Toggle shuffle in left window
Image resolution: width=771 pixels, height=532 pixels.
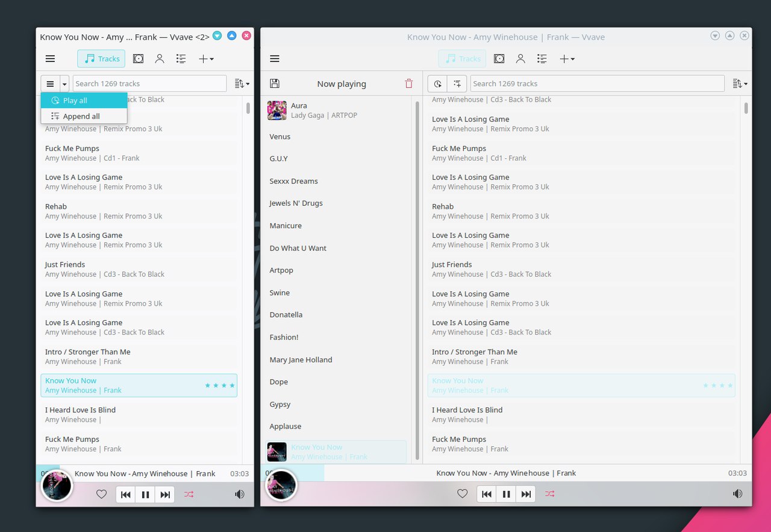(189, 494)
